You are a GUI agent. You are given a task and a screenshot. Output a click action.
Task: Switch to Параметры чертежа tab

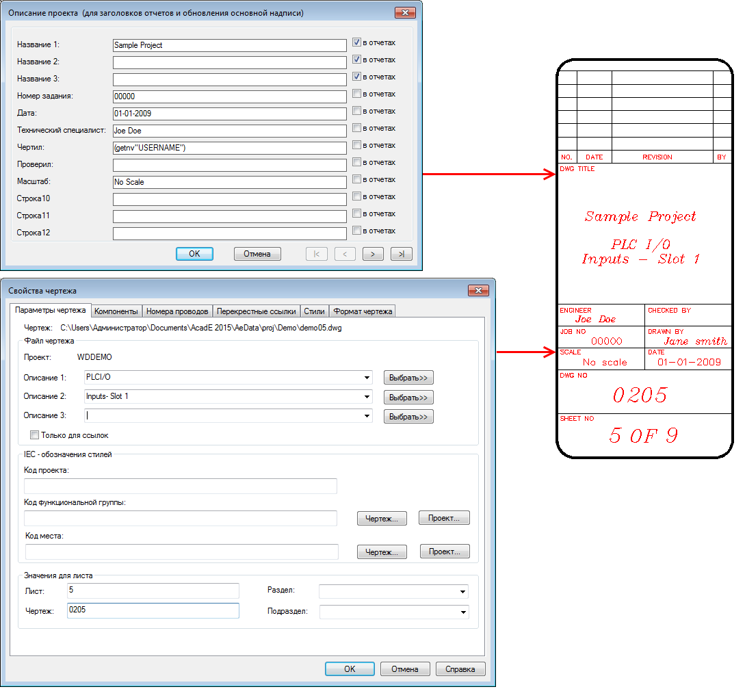(x=51, y=311)
